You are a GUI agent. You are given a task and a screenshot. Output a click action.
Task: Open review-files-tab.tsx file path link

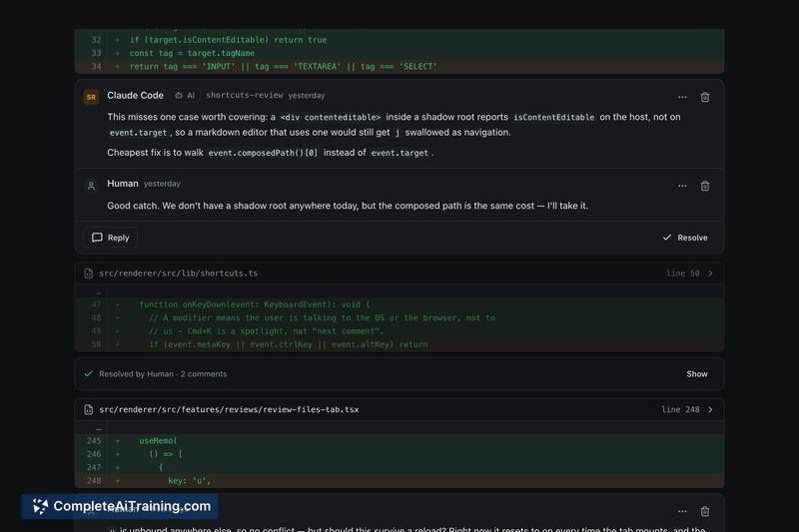(229, 409)
